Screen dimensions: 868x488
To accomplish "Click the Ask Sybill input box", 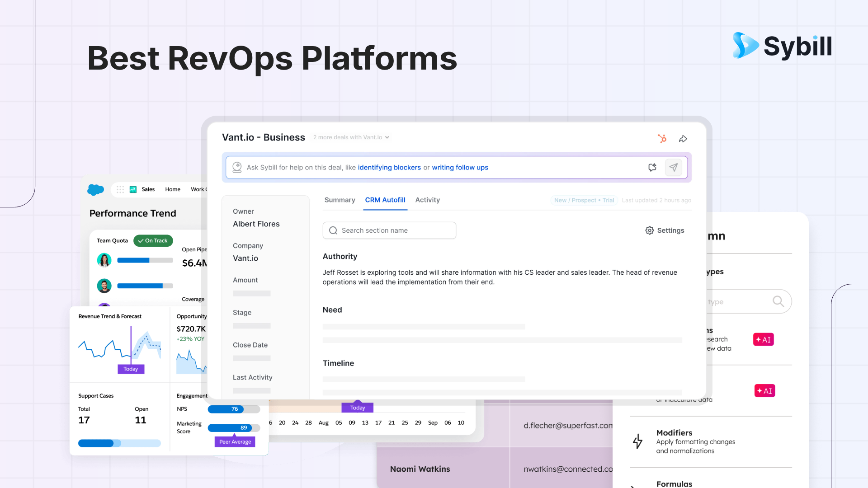I will (457, 168).
